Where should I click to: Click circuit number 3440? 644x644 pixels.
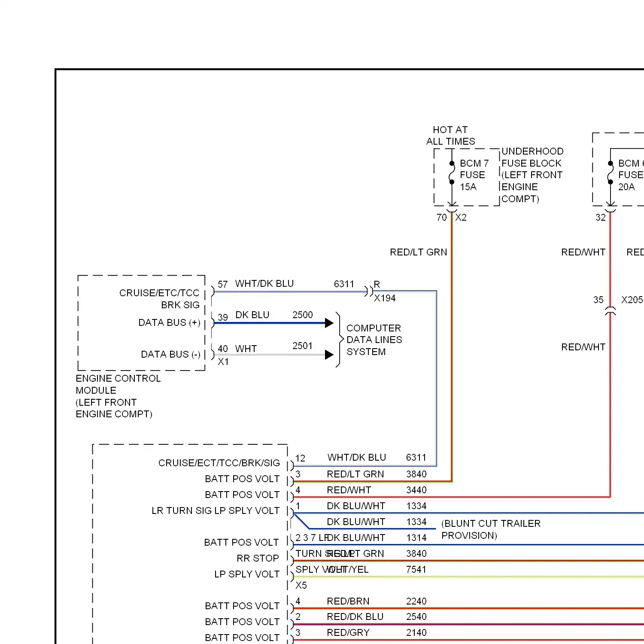(x=416, y=490)
